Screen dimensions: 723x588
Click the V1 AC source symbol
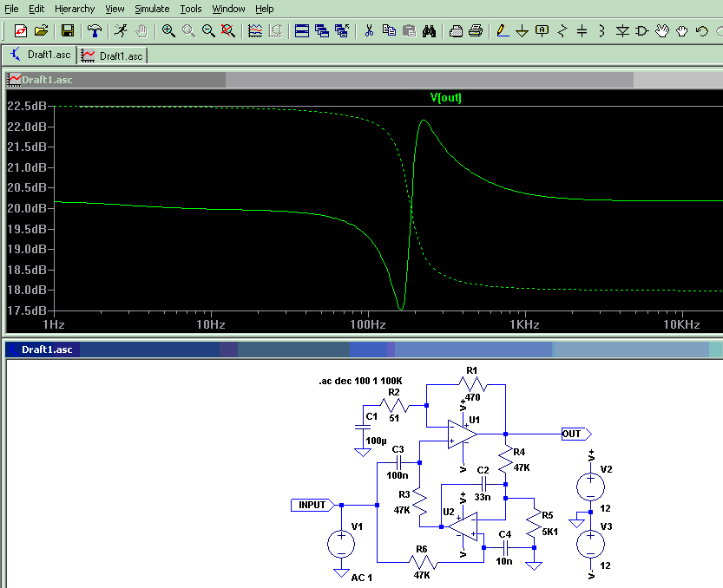(x=341, y=544)
